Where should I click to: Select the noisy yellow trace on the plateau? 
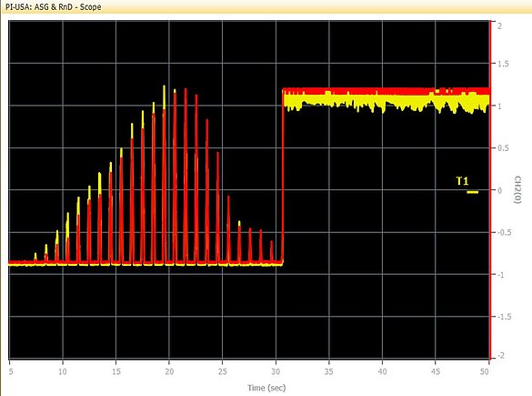[x=386, y=103]
